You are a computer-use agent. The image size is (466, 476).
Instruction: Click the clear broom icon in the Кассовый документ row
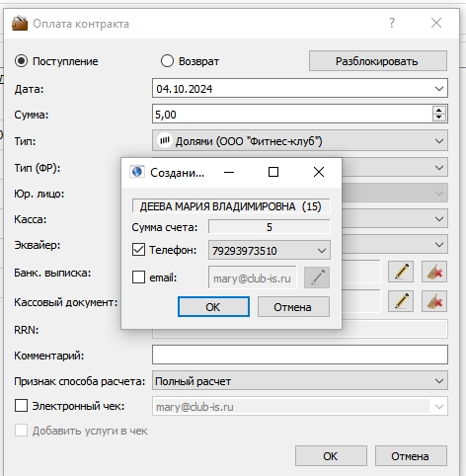click(434, 301)
